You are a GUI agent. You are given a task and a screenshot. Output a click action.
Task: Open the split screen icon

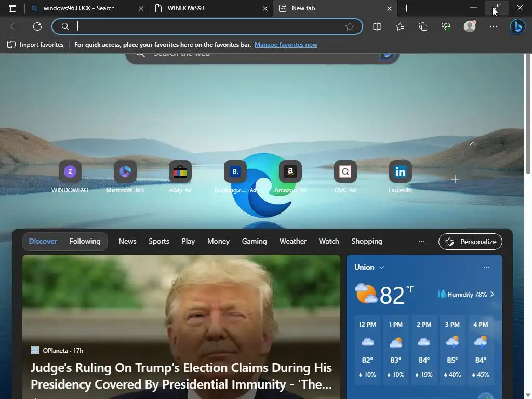pyautogui.click(x=377, y=26)
